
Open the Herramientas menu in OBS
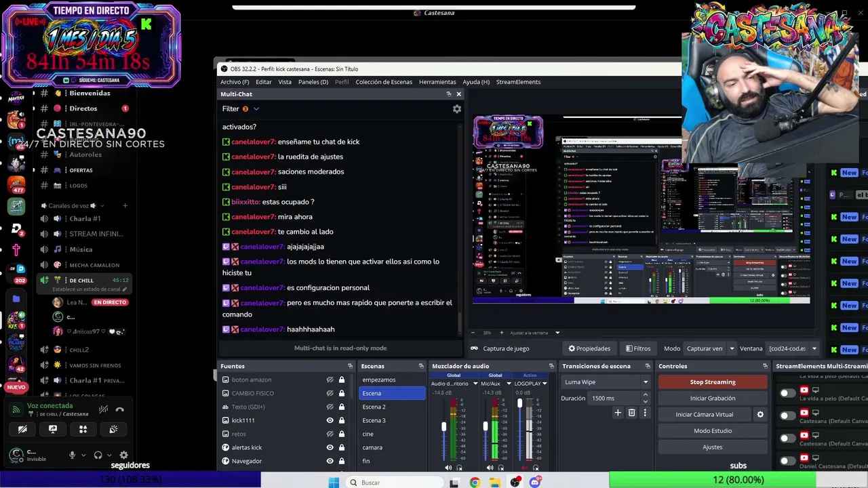(x=437, y=82)
